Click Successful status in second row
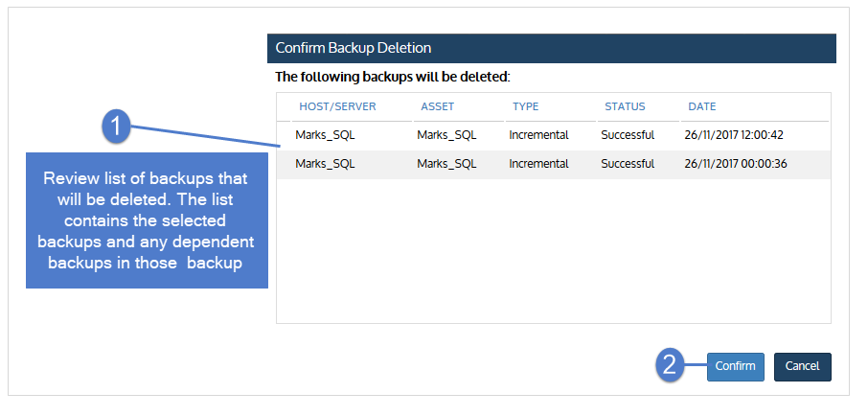The image size is (868, 416). 628,164
